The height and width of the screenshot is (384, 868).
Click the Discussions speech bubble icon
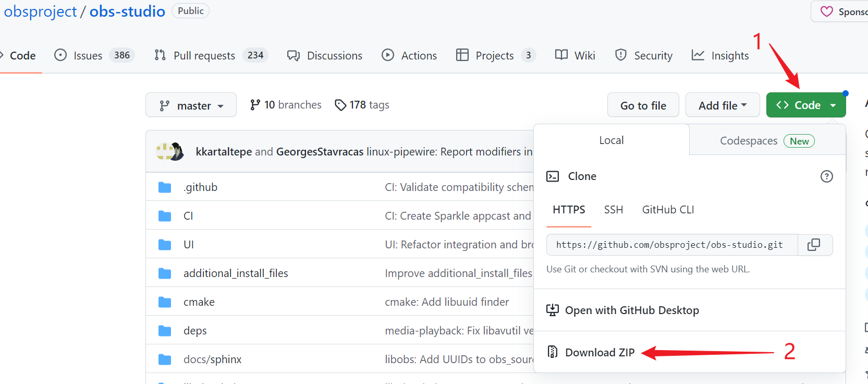click(x=294, y=55)
